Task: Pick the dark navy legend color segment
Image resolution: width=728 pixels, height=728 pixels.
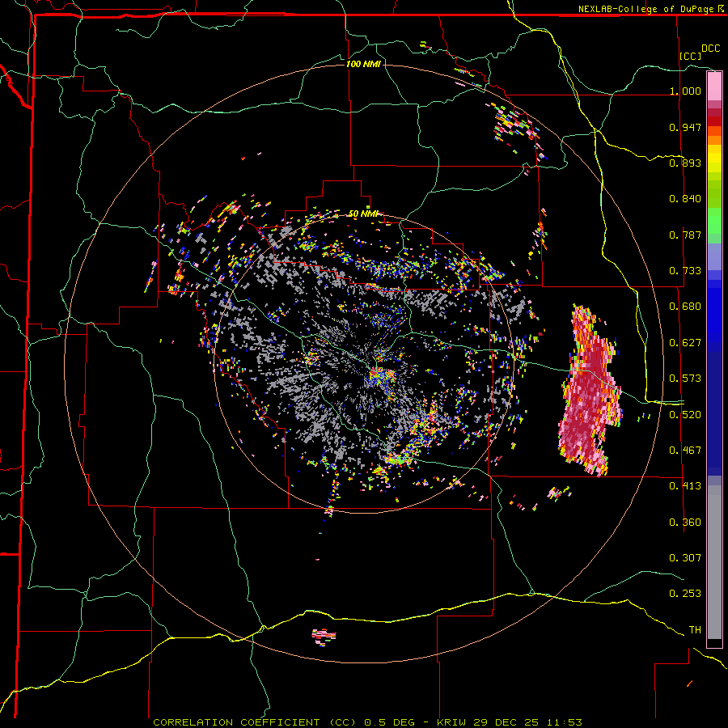Action: (x=714, y=413)
